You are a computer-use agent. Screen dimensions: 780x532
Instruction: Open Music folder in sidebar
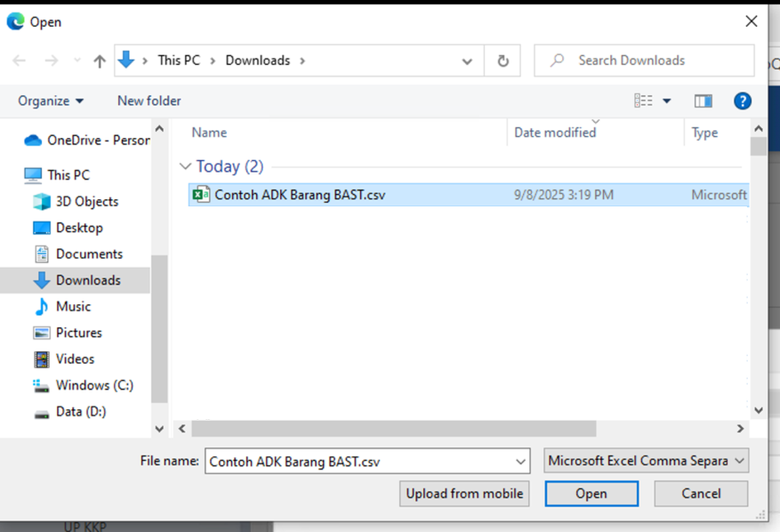(x=73, y=307)
